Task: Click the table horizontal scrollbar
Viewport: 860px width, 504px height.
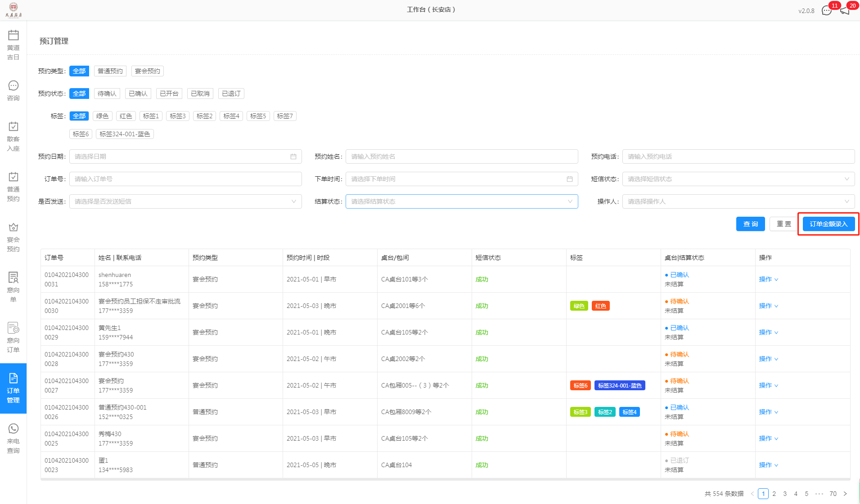Action: (x=445, y=479)
